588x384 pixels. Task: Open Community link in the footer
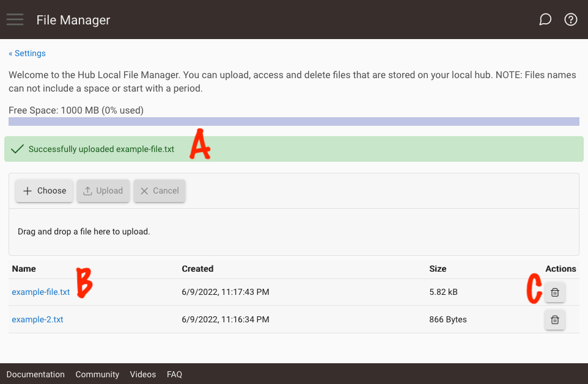[x=97, y=374]
